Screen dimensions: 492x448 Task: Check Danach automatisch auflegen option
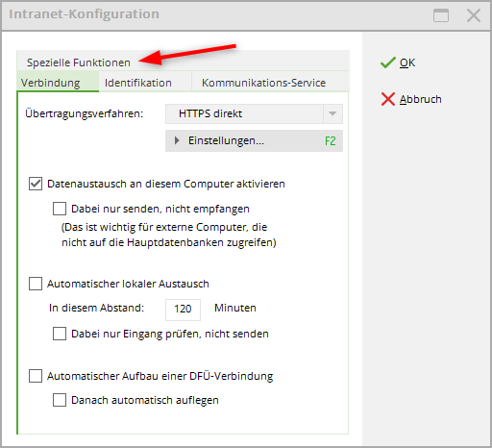[60, 400]
